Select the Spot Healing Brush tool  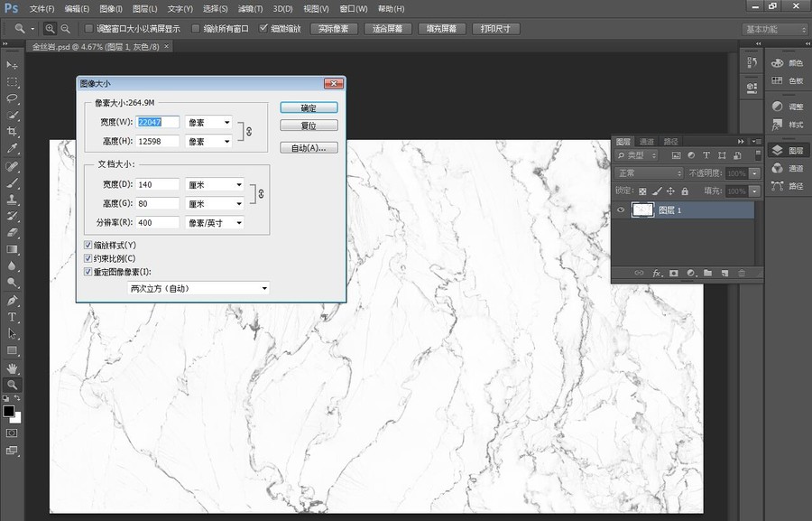coord(12,166)
